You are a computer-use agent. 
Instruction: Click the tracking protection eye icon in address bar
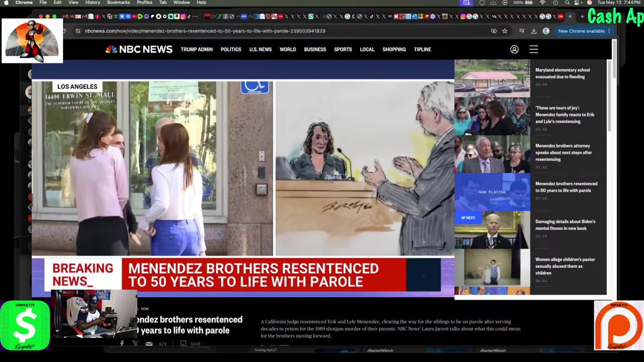click(x=494, y=31)
